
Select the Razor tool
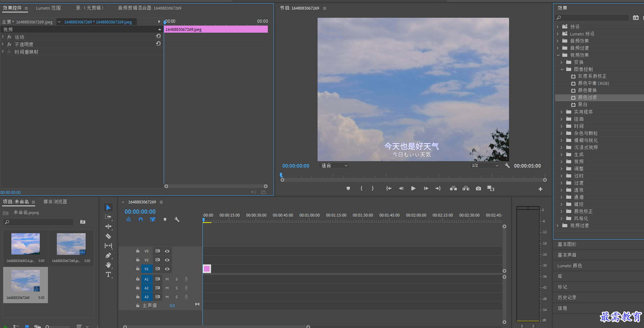108,236
